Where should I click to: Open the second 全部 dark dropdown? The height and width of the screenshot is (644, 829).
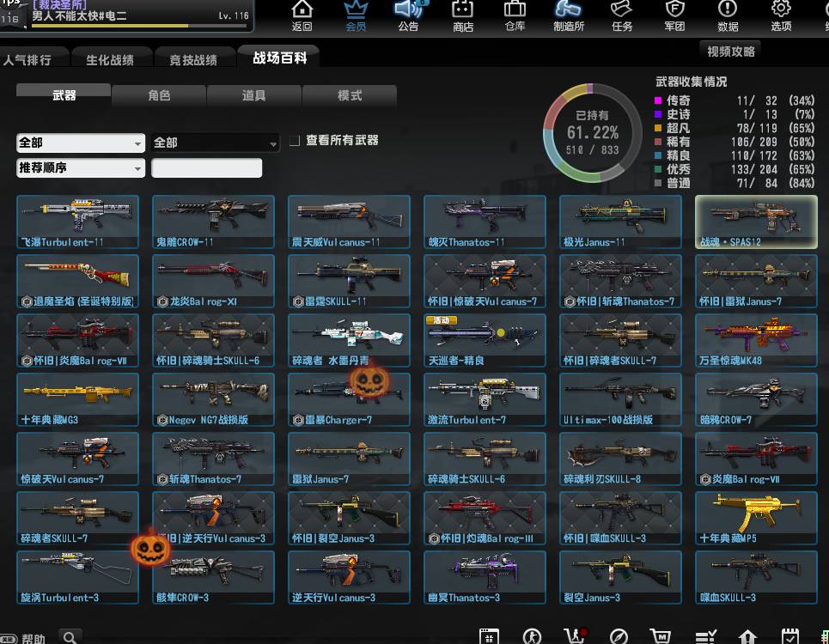215,143
